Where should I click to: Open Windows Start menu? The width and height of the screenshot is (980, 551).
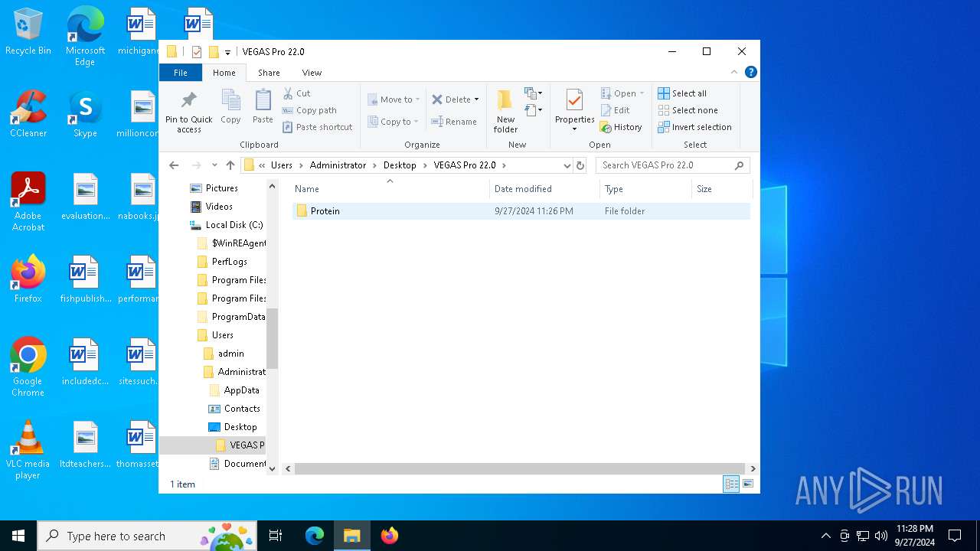[18, 536]
